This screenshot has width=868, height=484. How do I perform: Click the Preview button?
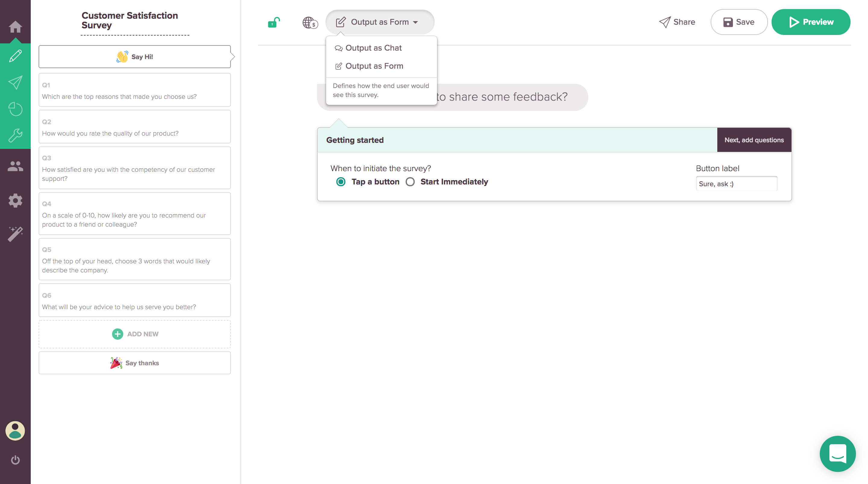[810, 22]
